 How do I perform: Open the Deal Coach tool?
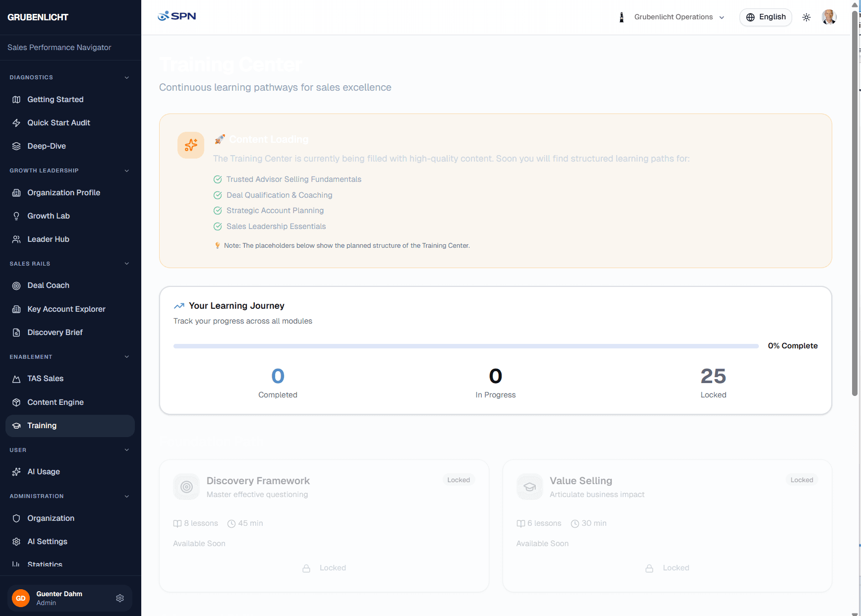[48, 285]
